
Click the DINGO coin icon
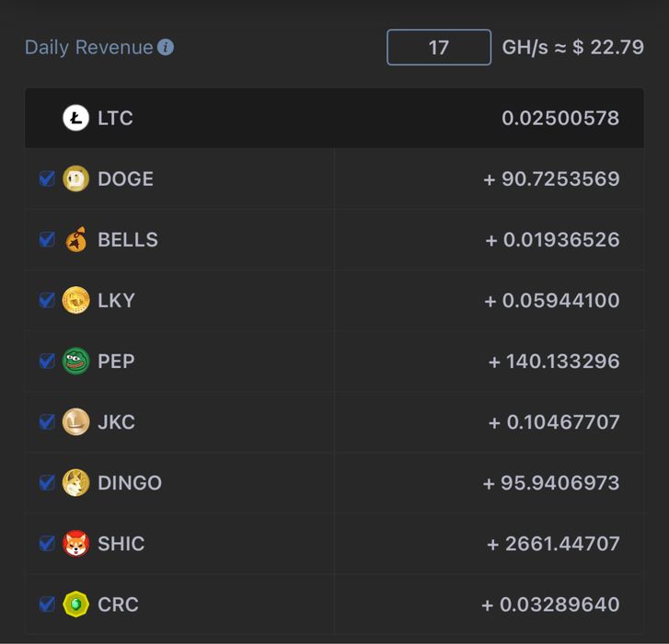click(x=75, y=482)
